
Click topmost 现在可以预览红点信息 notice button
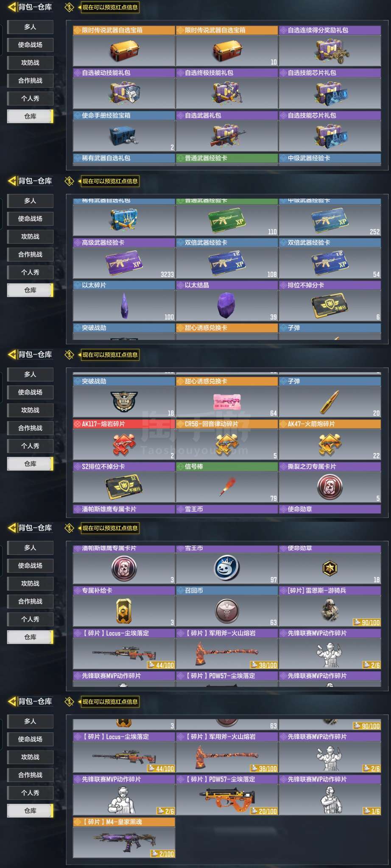pyautogui.click(x=110, y=7)
